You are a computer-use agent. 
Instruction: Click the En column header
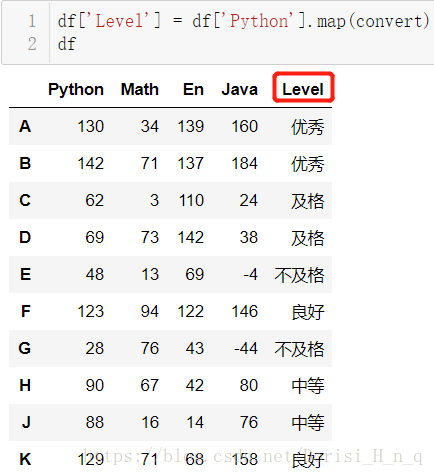click(193, 89)
